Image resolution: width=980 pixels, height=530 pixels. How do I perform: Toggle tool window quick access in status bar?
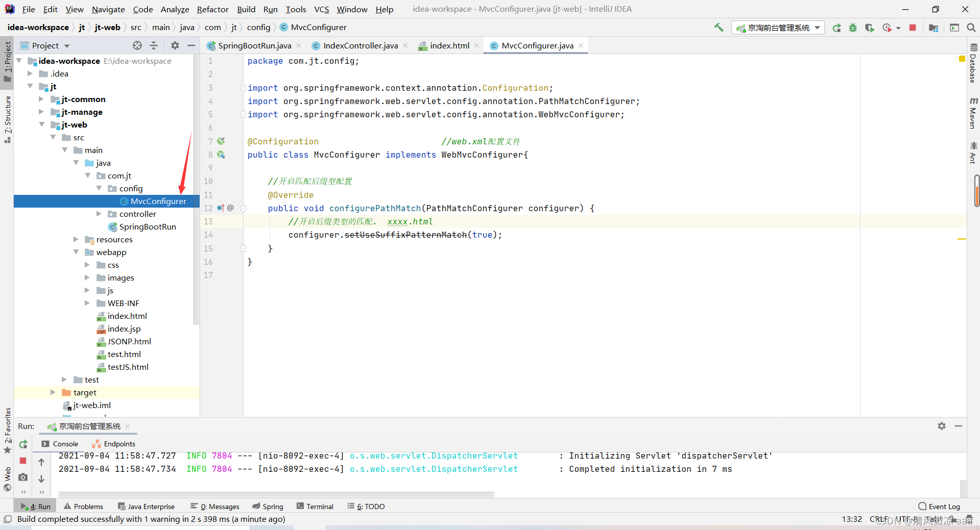click(x=7, y=519)
